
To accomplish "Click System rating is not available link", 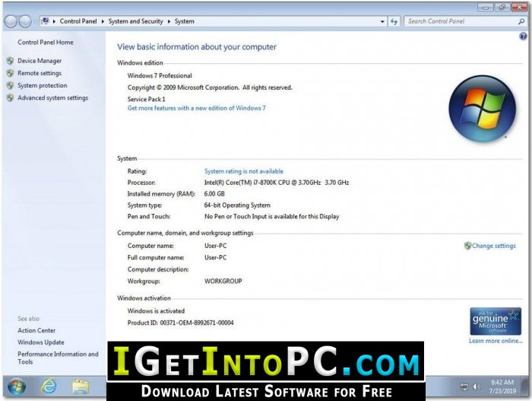I will point(244,171).
